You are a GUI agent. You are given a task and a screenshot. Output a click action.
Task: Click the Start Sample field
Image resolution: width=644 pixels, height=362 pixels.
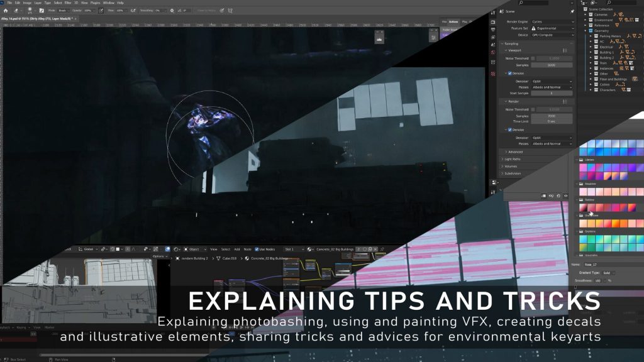click(552, 93)
